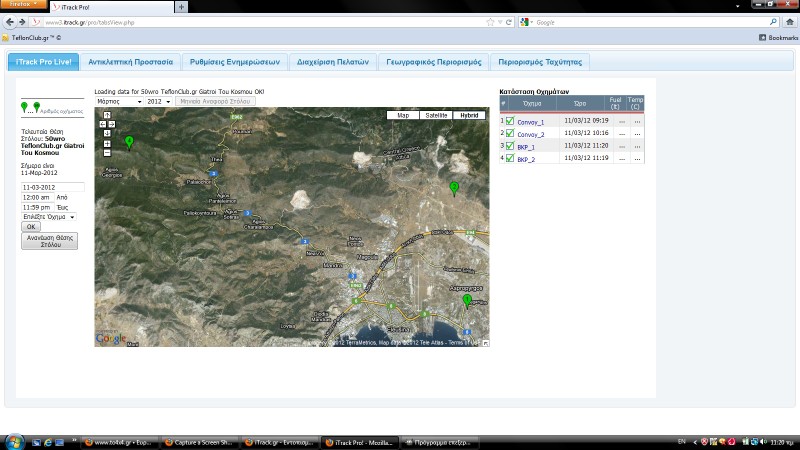Open the Bookmarks toolbar button
This screenshot has width=800, height=450.
tap(779, 38)
